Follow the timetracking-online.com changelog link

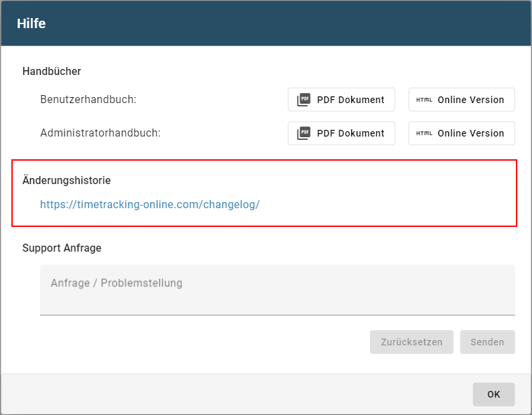[x=149, y=205]
